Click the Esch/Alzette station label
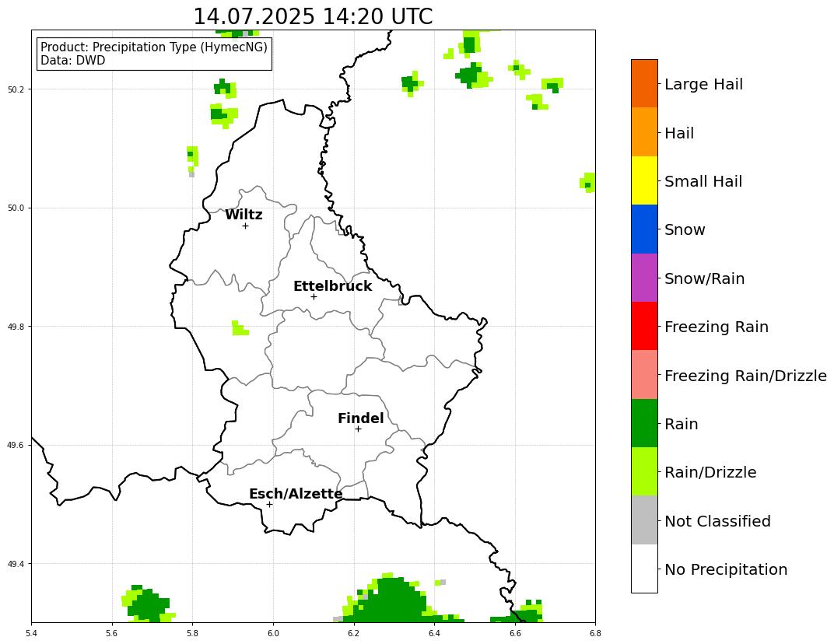 tap(296, 494)
